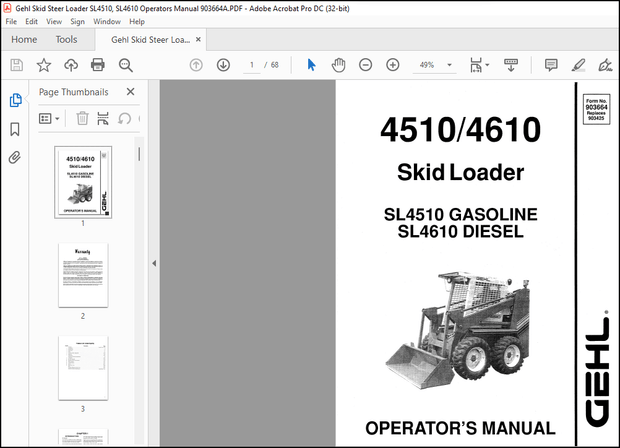Collapse the navigation pane arrow
Image resolution: width=620 pixels, height=448 pixels.
154,263
